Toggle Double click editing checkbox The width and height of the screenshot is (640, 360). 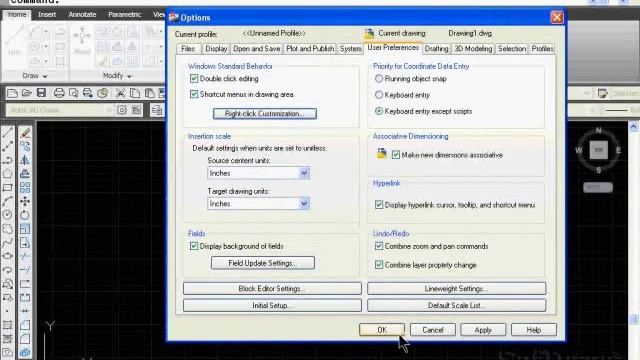click(x=194, y=78)
